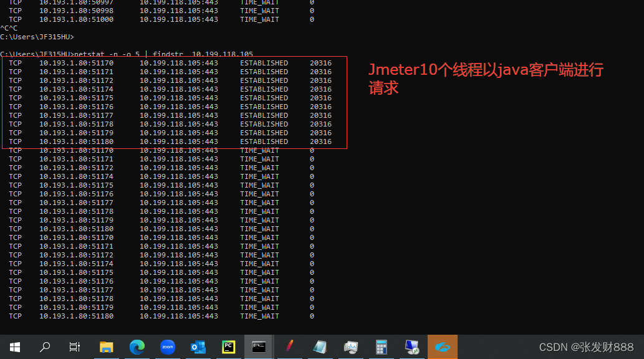The height and width of the screenshot is (359, 644).
Task: Select the Command Prompt taskbar icon
Action: (x=259, y=348)
